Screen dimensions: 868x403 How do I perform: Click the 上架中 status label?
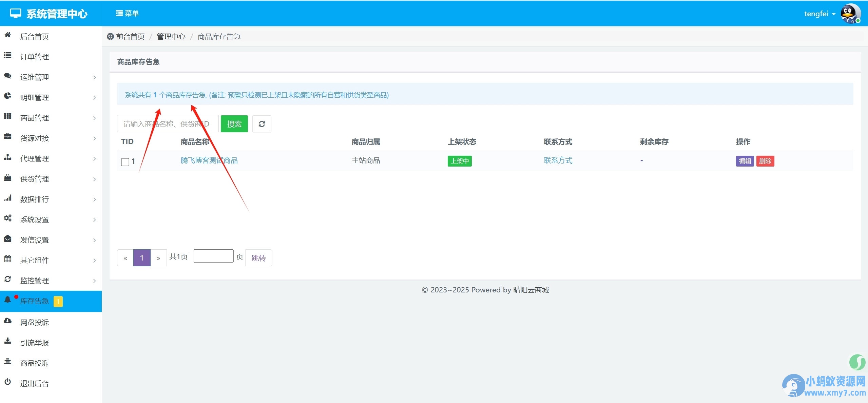click(460, 161)
